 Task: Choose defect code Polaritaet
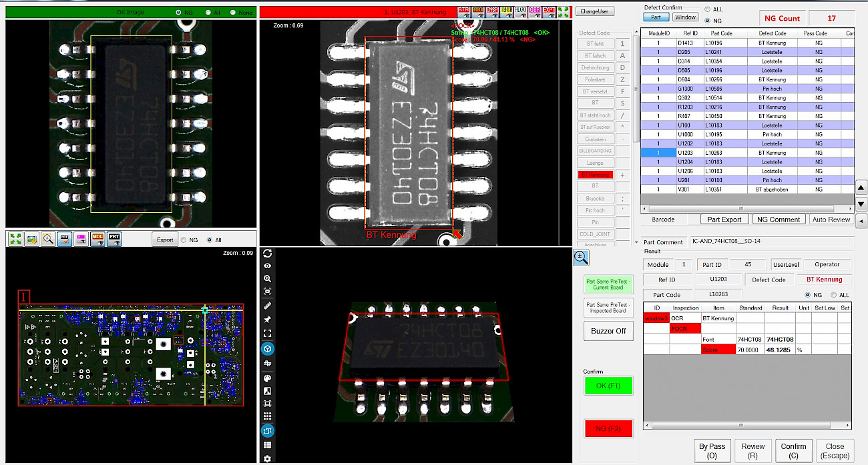[x=595, y=79]
